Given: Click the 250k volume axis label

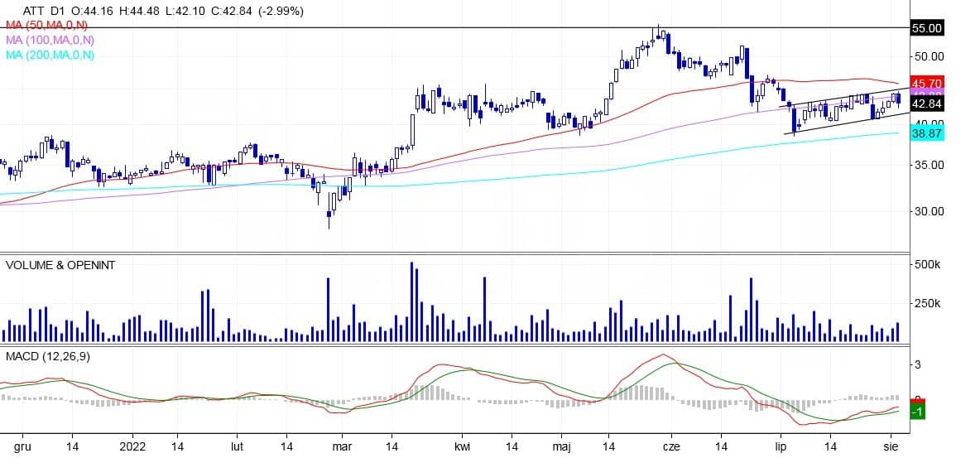Looking at the screenshot, I should coord(926,304).
